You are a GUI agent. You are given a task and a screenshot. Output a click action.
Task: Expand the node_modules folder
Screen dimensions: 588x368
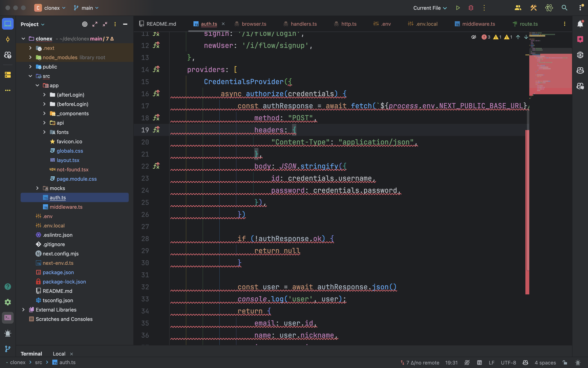pos(30,57)
